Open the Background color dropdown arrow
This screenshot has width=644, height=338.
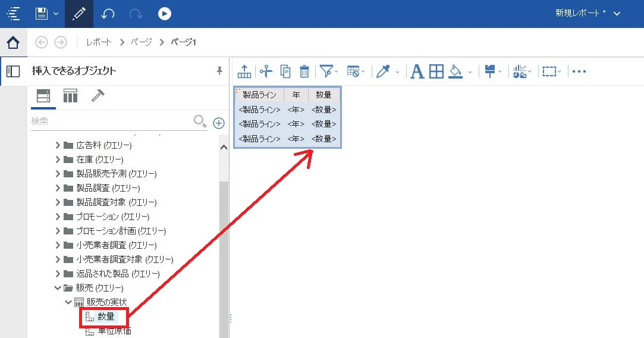click(x=470, y=73)
